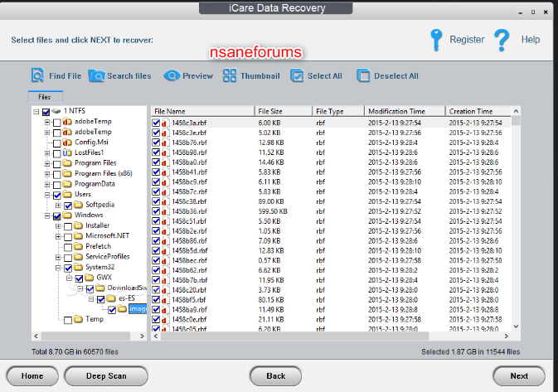The width and height of the screenshot is (558, 392).
Task: Expand the LostFiles1 tree node
Action: pos(47,153)
